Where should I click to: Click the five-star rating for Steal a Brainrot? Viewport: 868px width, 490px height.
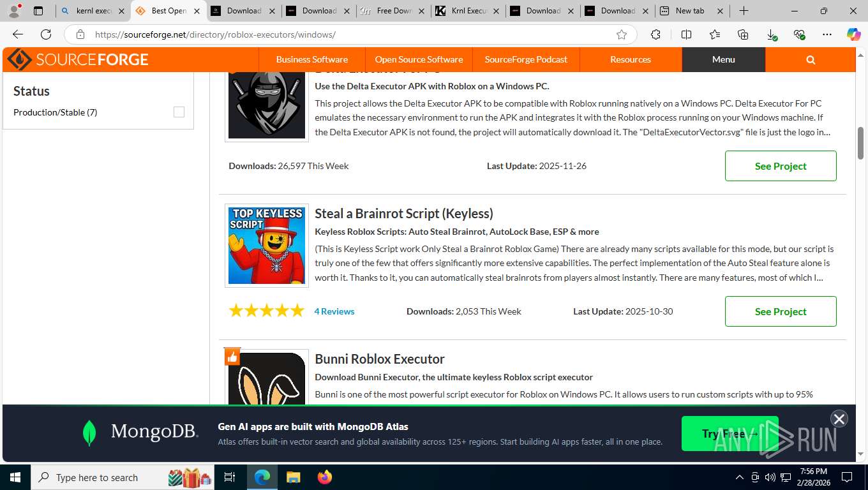(x=267, y=311)
